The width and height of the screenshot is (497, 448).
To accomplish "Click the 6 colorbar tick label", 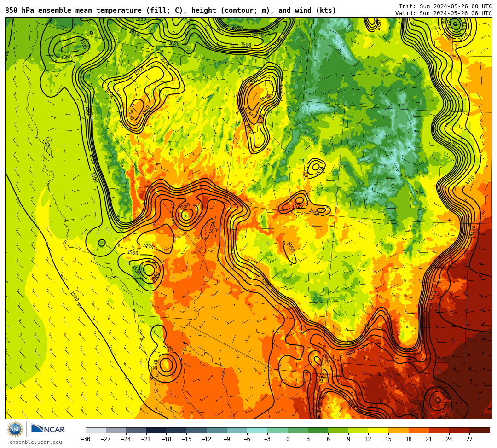I will pos(328,439).
